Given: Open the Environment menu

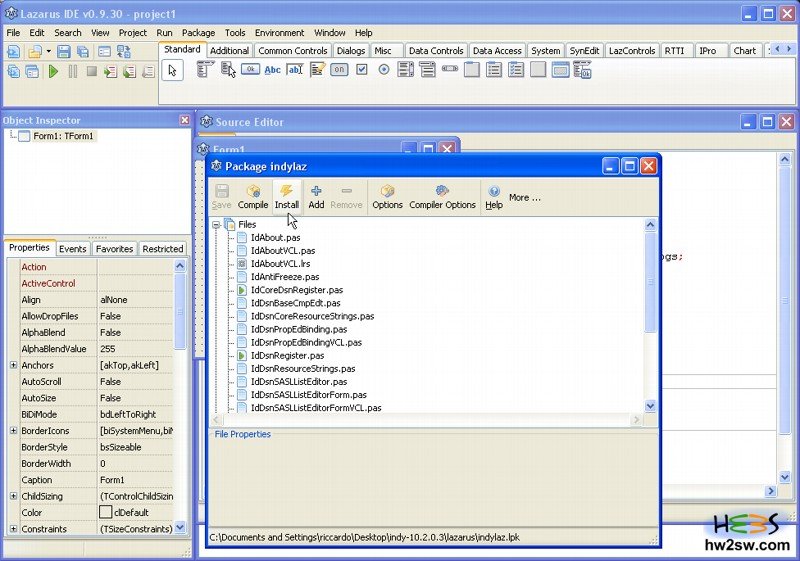Looking at the screenshot, I should pos(280,33).
